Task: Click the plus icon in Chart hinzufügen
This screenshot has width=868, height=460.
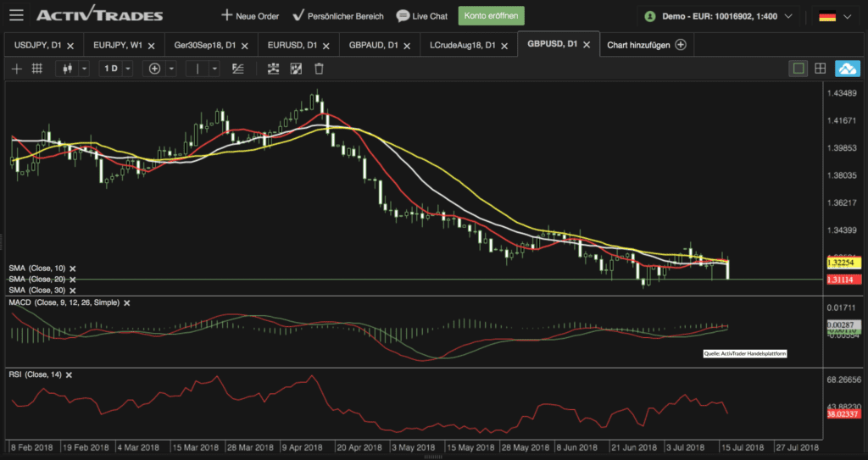Action: (681, 45)
